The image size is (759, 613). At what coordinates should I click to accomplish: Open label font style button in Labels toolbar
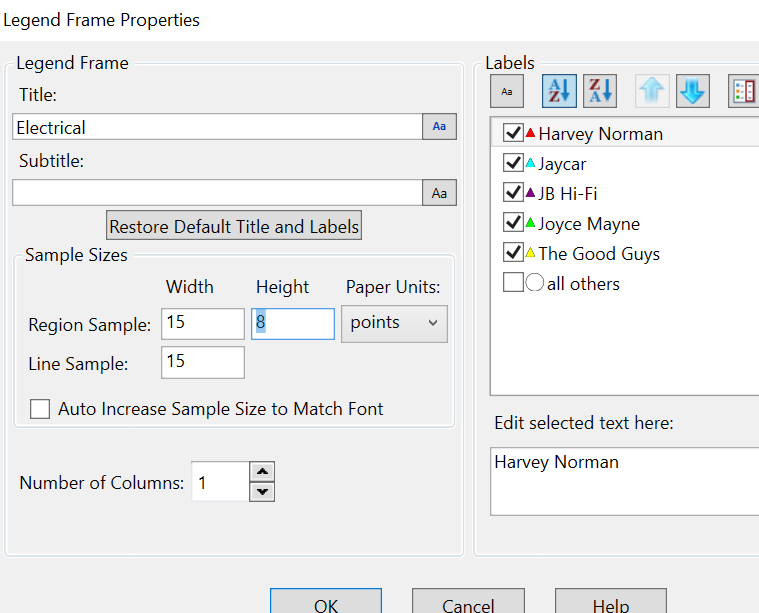click(x=506, y=91)
